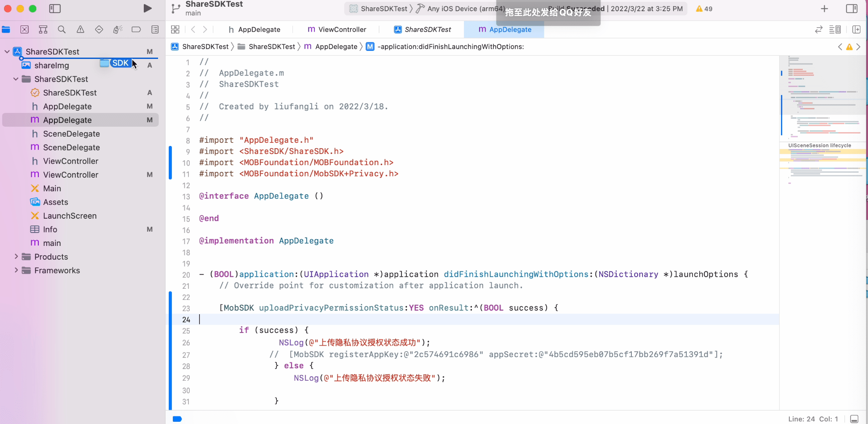Toggle the left navigator sidebar visibility
The image size is (868, 424).
[x=54, y=8]
